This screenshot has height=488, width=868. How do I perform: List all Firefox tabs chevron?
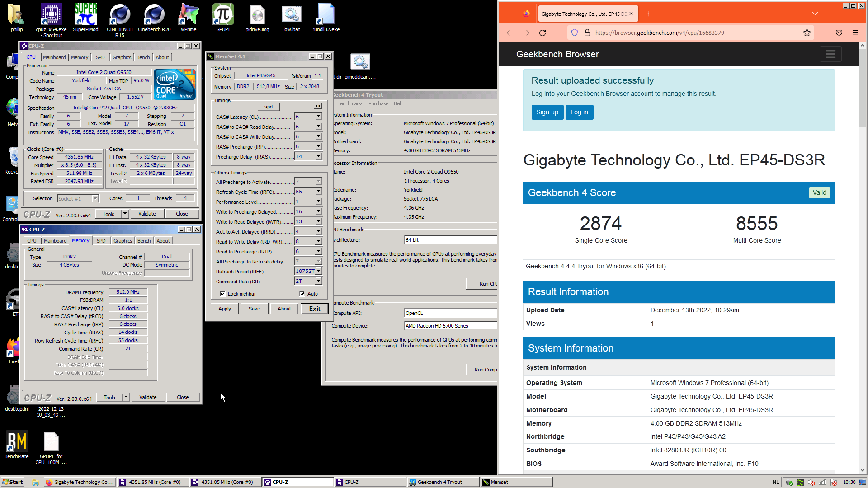(x=815, y=14)
